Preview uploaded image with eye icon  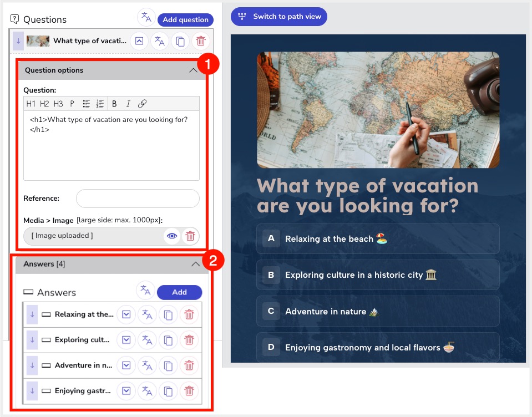click(172, 236)
